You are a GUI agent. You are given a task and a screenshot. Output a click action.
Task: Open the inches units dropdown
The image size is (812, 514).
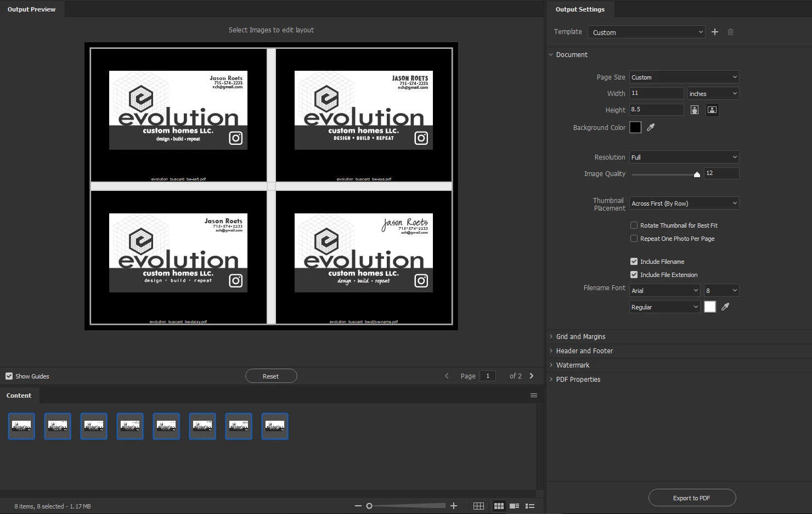pos(713,93)
